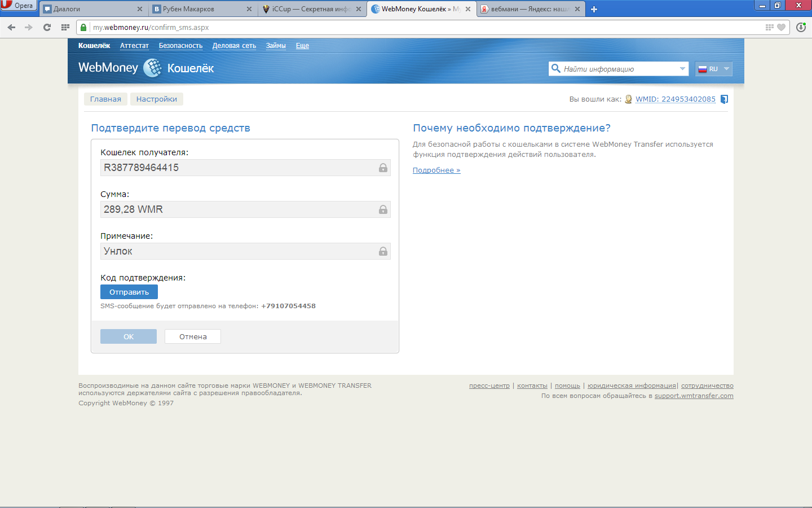The height and width of the screenshot is (508, 812).
Task: Click the phone number +79107054458
Action: click(288, 306)
